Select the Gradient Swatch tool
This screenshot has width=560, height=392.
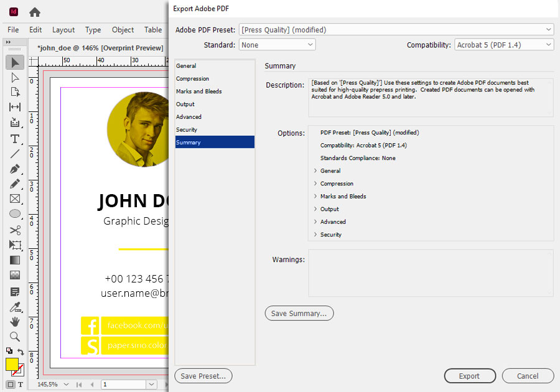(15, 260)
